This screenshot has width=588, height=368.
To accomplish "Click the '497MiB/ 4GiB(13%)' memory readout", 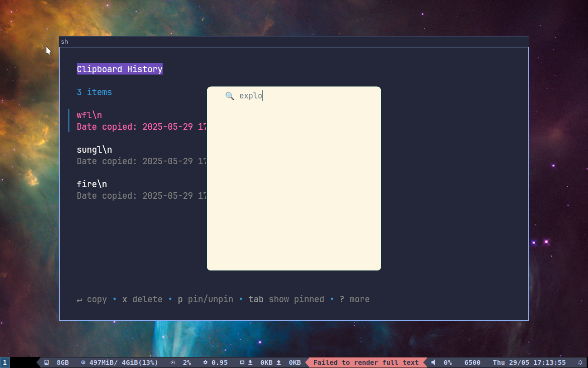I will pos(124,362).
